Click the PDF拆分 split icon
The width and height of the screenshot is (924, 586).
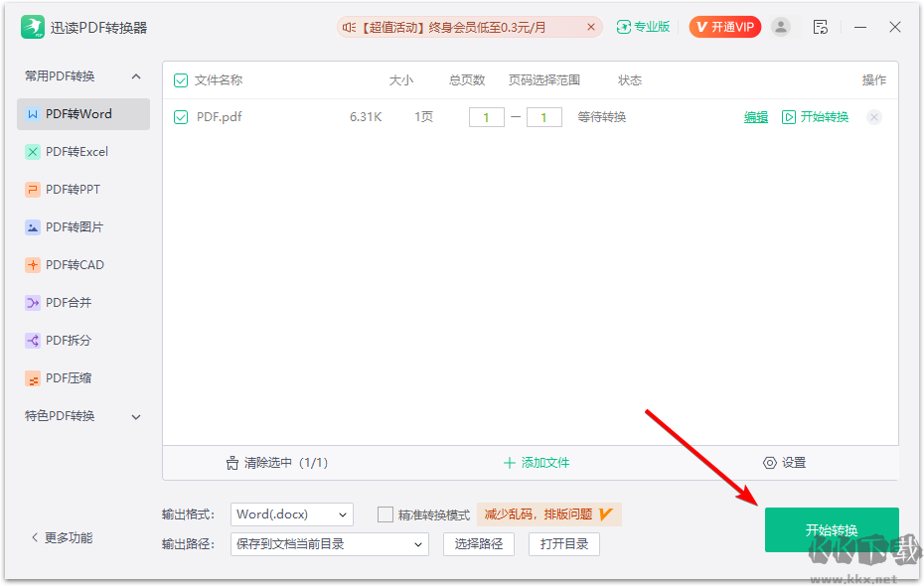(33, 341)
